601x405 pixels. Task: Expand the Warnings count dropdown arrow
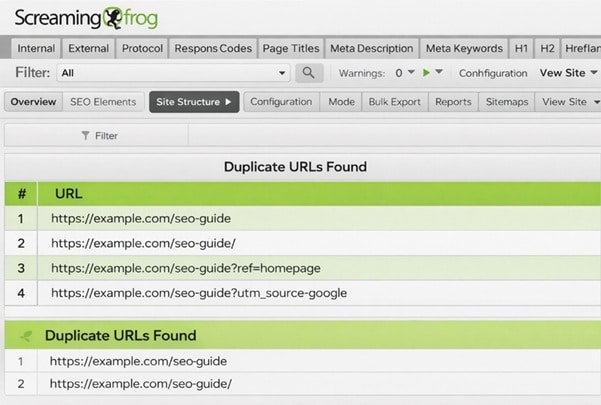click(411, 72)
